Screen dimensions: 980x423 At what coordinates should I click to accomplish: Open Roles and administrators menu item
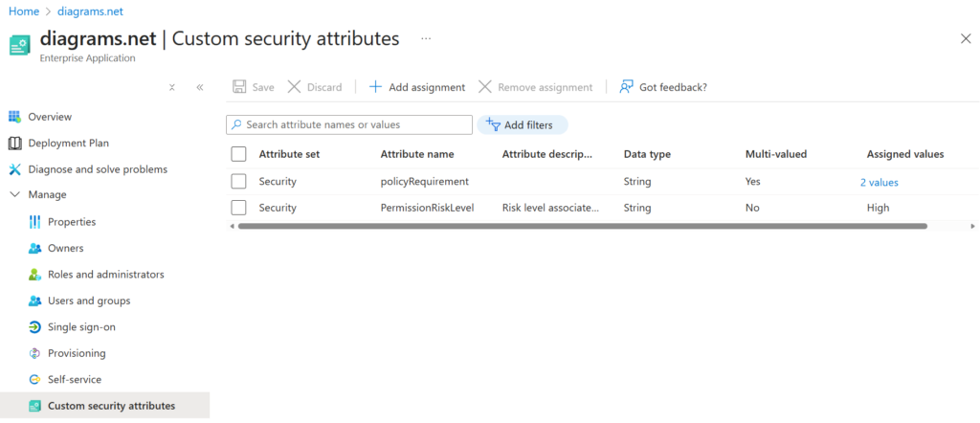tap(105, 275)
